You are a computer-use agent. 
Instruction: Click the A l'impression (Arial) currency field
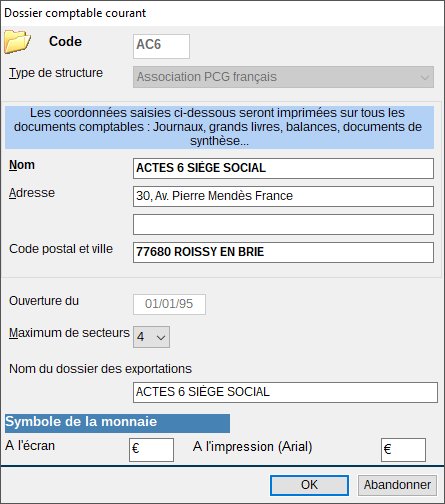[x=403, y=450]
